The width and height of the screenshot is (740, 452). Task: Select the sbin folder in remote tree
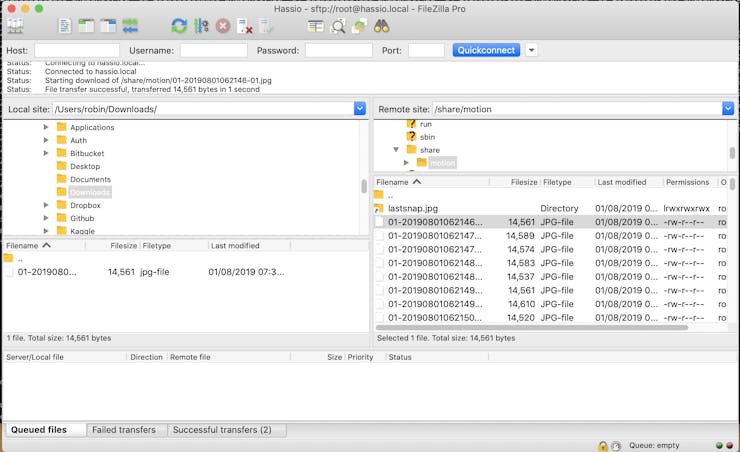pos(428,137)
